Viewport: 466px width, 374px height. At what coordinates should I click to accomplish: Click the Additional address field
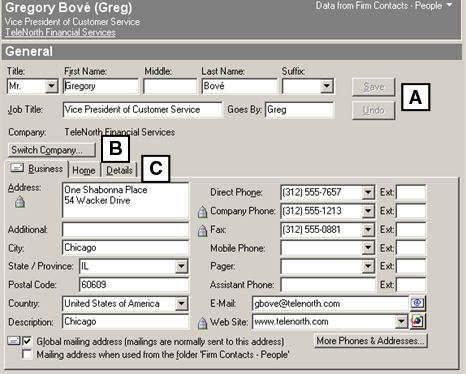tap(126, 230)
